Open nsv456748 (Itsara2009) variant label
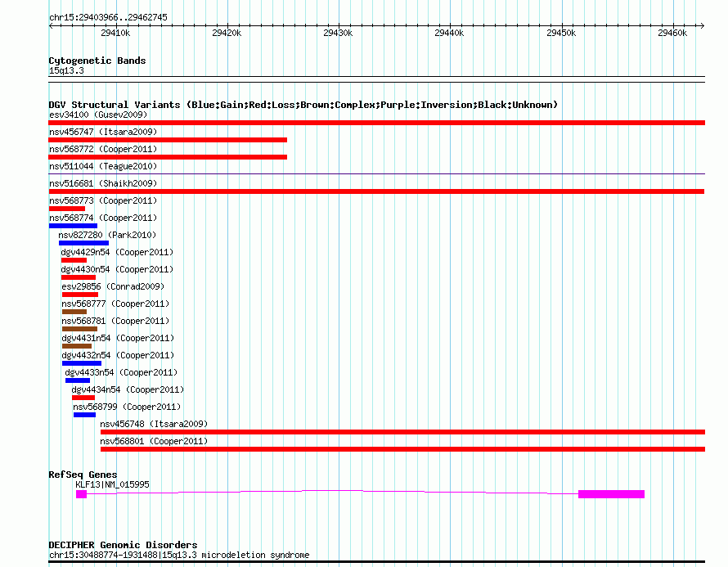The width and height of the screenshot is (728, 567). tap(154, 424)
